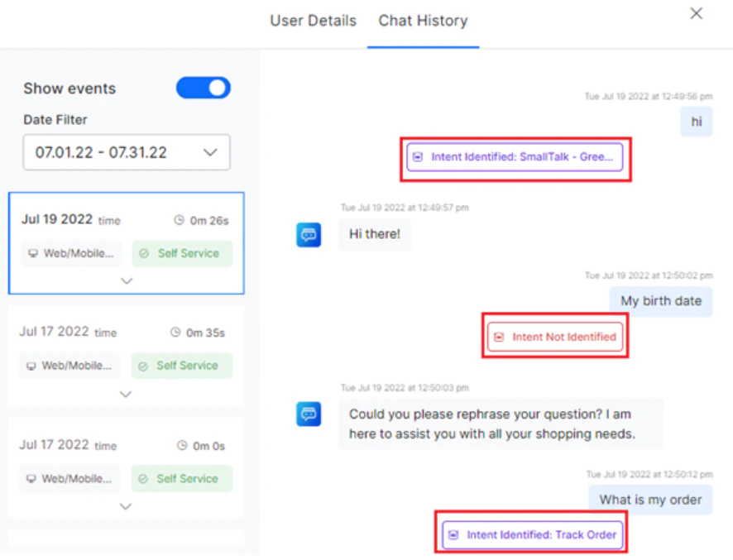Expand the Jul 19 2022 session details
Image resolution: width=733 pixels, height=560 pixels.
tap(127, 281)
